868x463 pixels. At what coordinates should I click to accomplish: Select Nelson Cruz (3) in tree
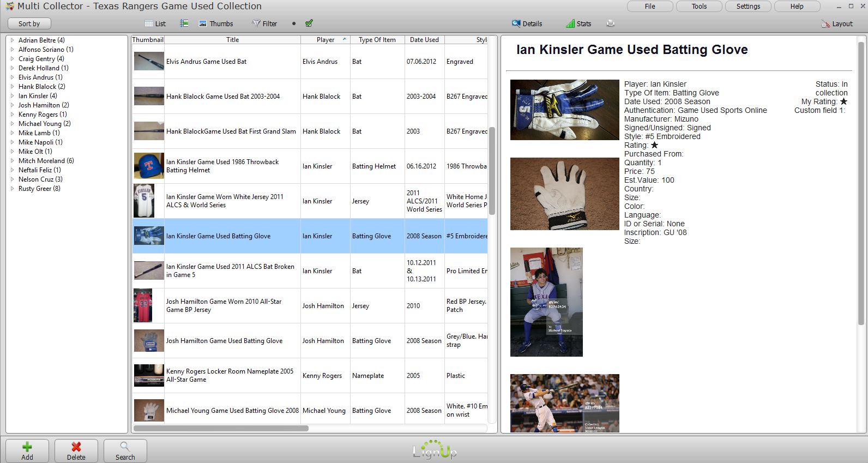click(40, 179)
